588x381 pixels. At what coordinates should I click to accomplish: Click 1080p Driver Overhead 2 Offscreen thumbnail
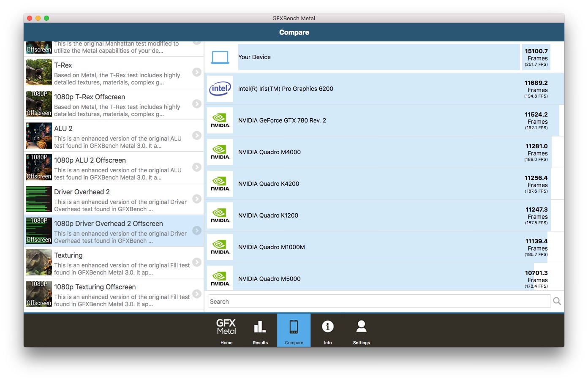(39, 231)
